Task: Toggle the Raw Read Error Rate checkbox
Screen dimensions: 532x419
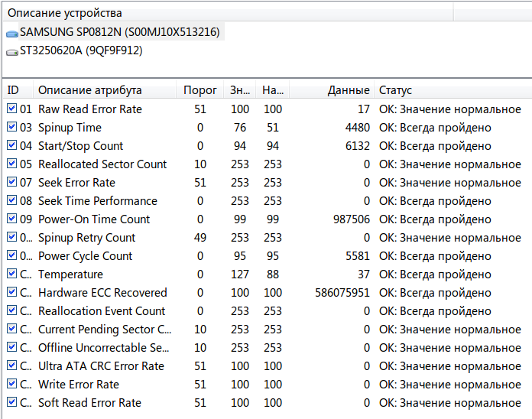Action: [x=11, y=109]
